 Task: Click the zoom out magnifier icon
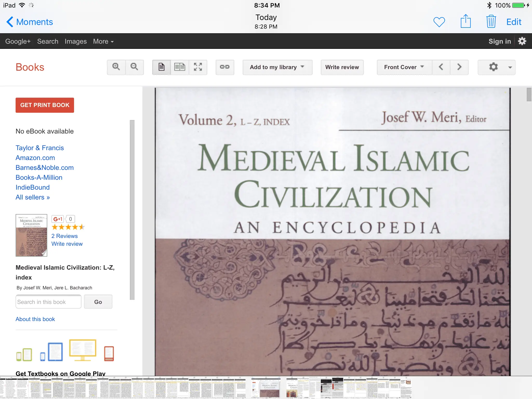pos(134,67)
